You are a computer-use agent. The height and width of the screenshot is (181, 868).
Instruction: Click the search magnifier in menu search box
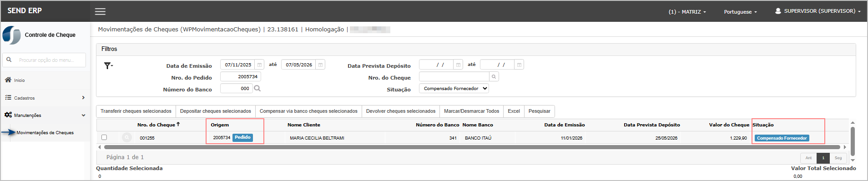point(9,60)
